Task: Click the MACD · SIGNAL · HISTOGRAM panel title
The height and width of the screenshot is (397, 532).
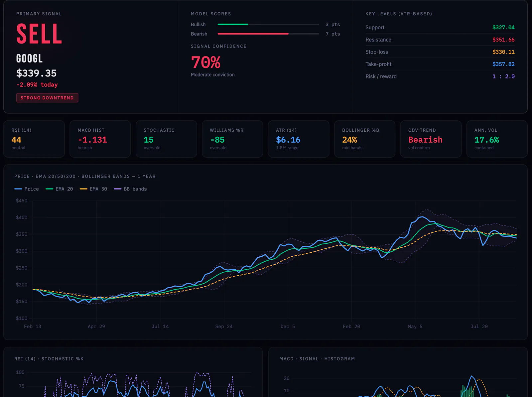Action: point(317,359)
